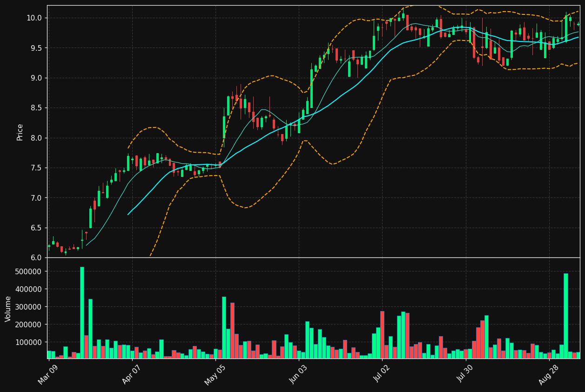Click the 7.0 price tick label
This screenshot has height=392, width=585.
[36, 198]
